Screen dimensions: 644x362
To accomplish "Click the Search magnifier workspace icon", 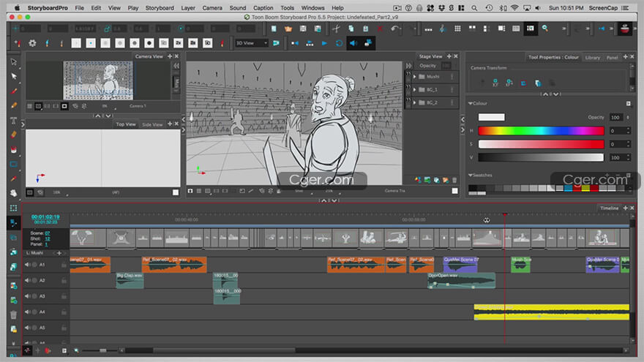I will click(545, 29).
